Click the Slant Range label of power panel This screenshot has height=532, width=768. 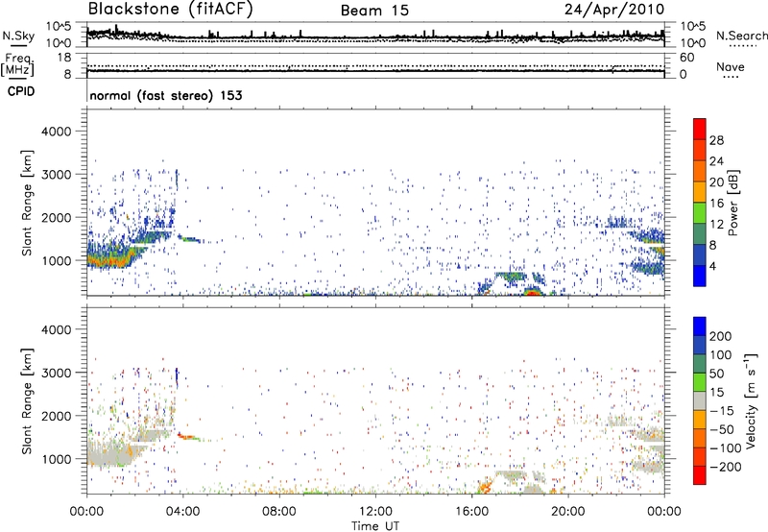27,203
